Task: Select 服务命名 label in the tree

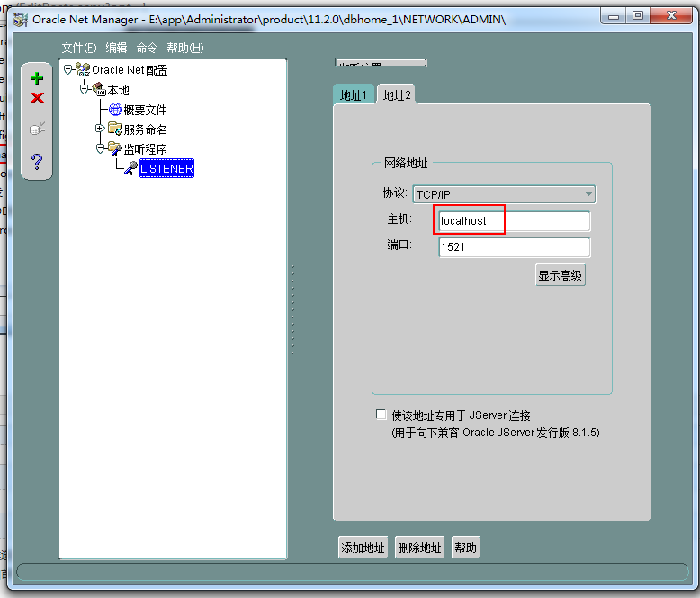Action: tap(145, 129)
